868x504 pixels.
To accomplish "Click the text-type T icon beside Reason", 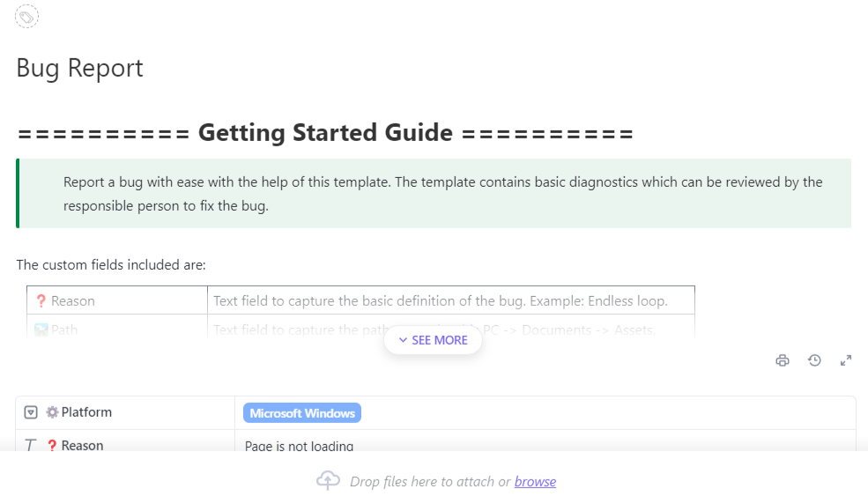I will tap(31, 446).
